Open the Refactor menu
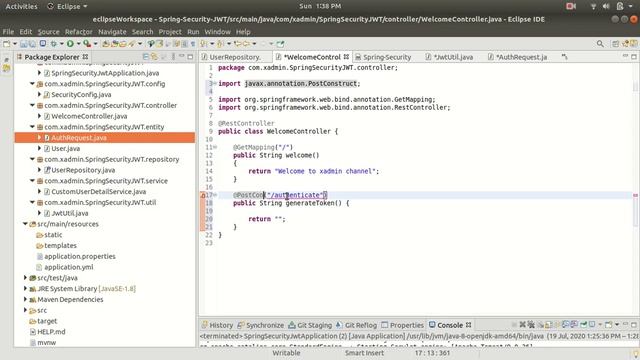640x360 pixels. (79, 31)
